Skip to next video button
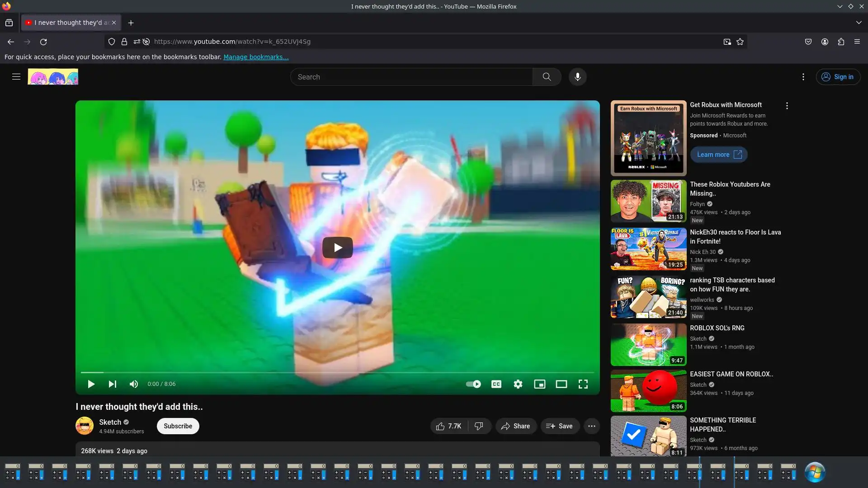This screenshot has height=488, width=868. pos(113,384)
